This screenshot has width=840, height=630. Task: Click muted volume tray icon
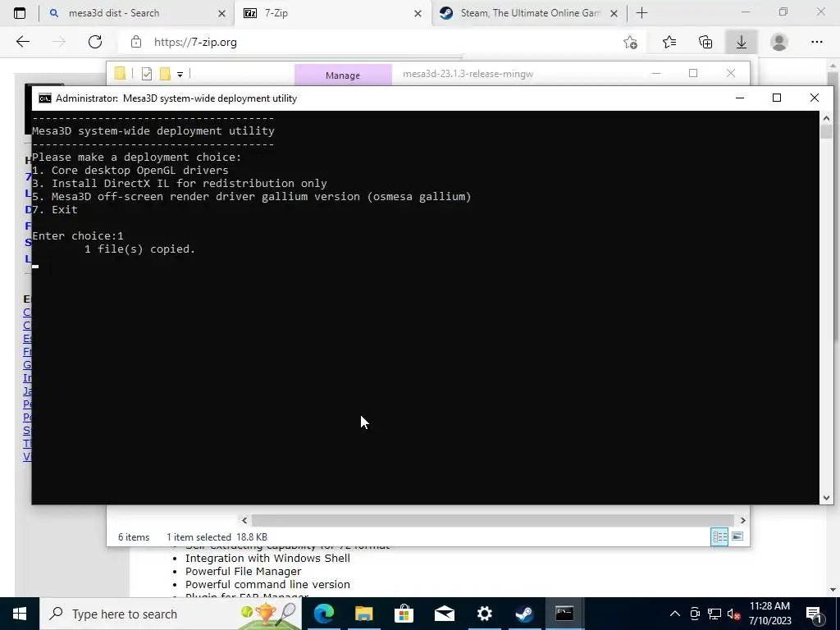(734, 614)
